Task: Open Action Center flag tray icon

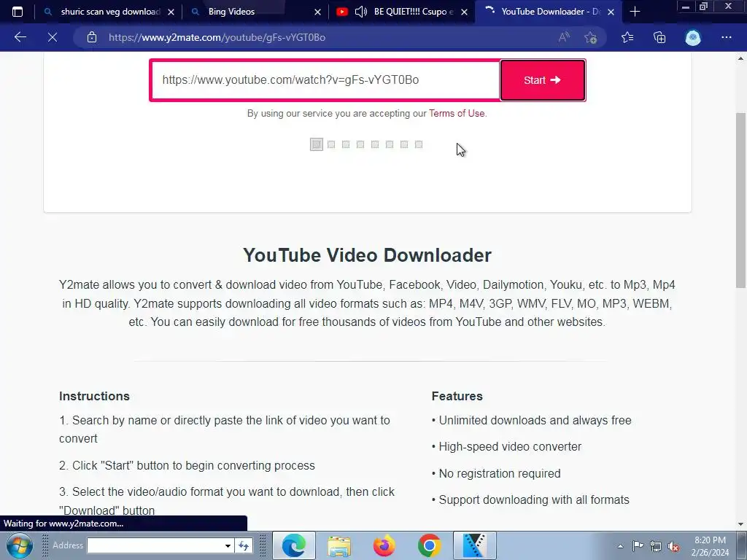Action: [638, 546]
